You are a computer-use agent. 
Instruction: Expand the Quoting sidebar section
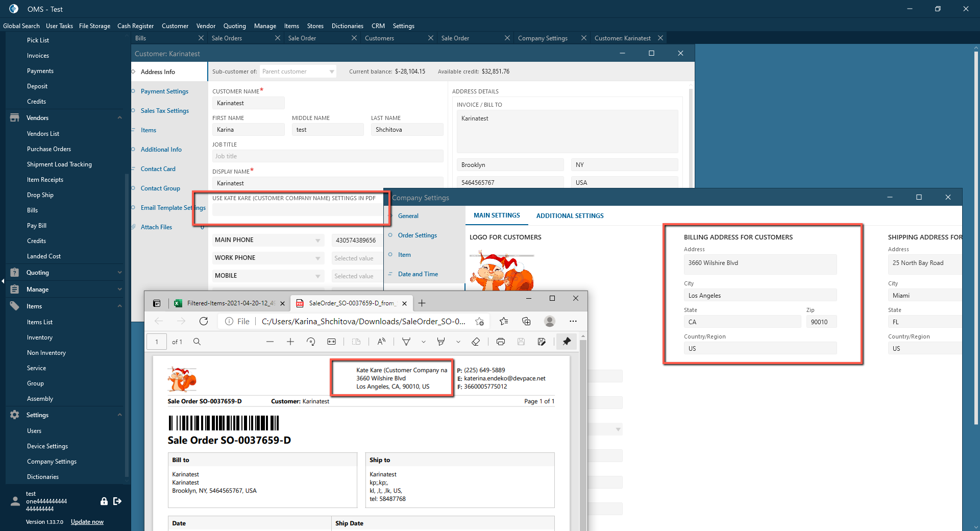pyautogui.click(x=119, y=273)
